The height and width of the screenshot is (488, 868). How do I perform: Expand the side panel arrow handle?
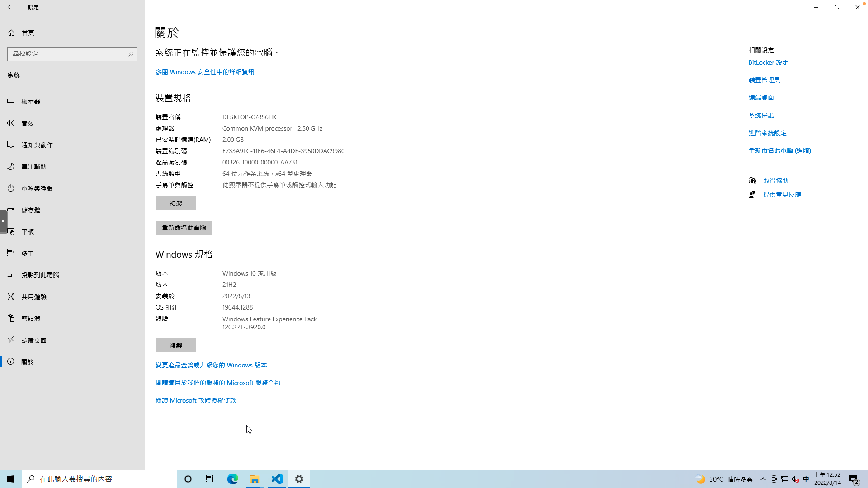[x=3, y=221]
